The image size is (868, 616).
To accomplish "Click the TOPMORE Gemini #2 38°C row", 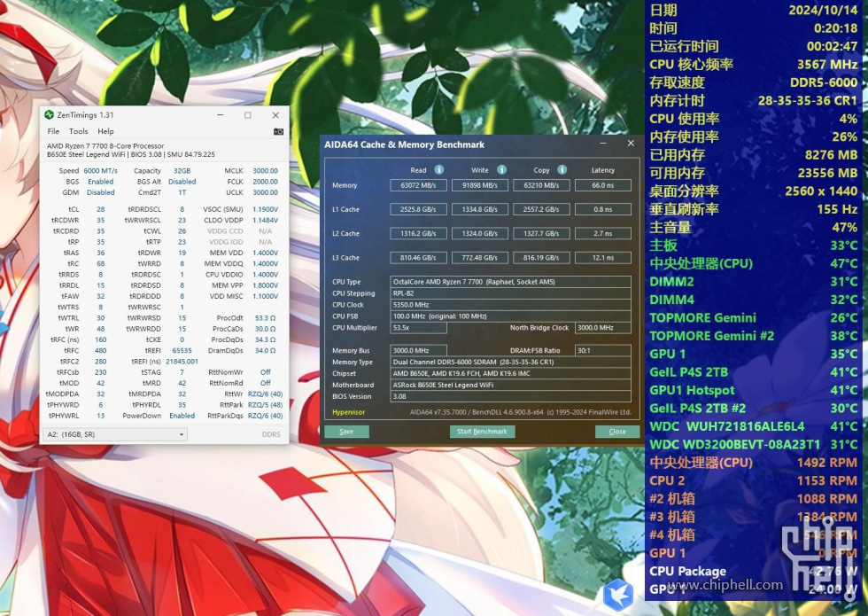I will tap(754, 336).
